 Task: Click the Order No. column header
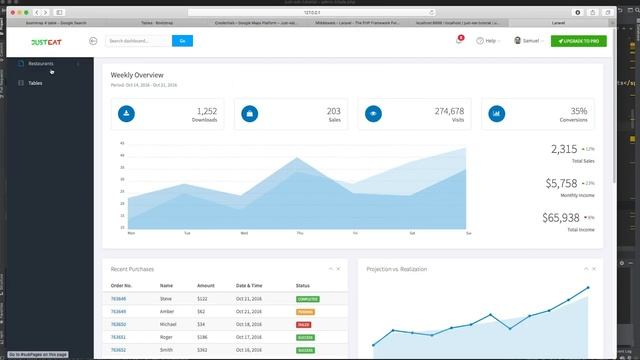[121, 286]
